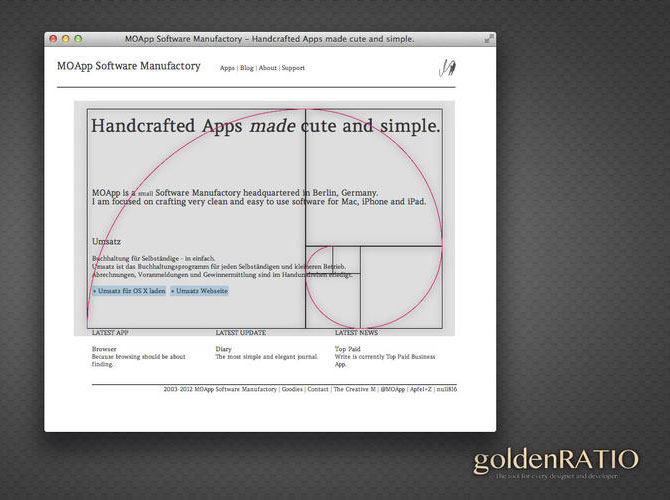Image resolution: width=670 pixels, height=500 pixels.
Task: Open the Blog navigation link
Action: [x=247, y=68]
